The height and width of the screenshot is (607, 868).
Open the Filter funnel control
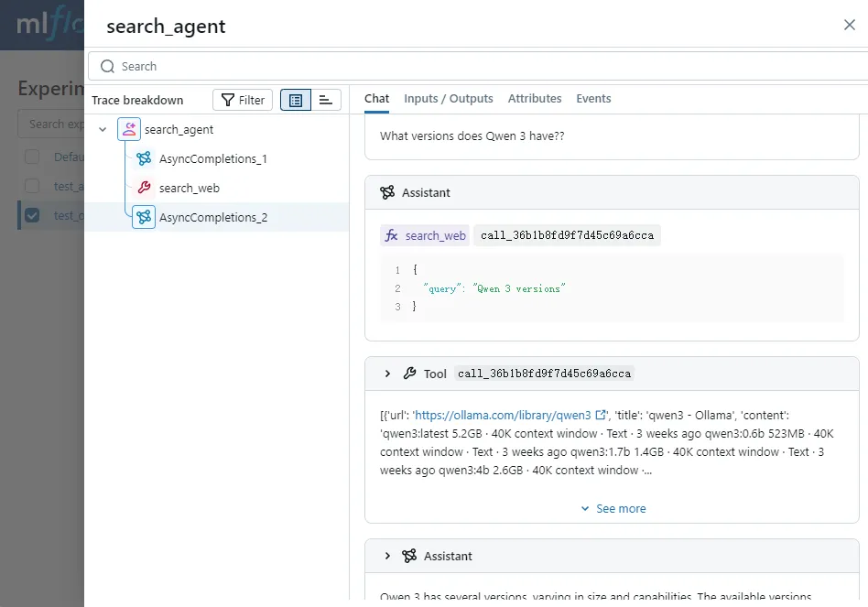[242, 100]
